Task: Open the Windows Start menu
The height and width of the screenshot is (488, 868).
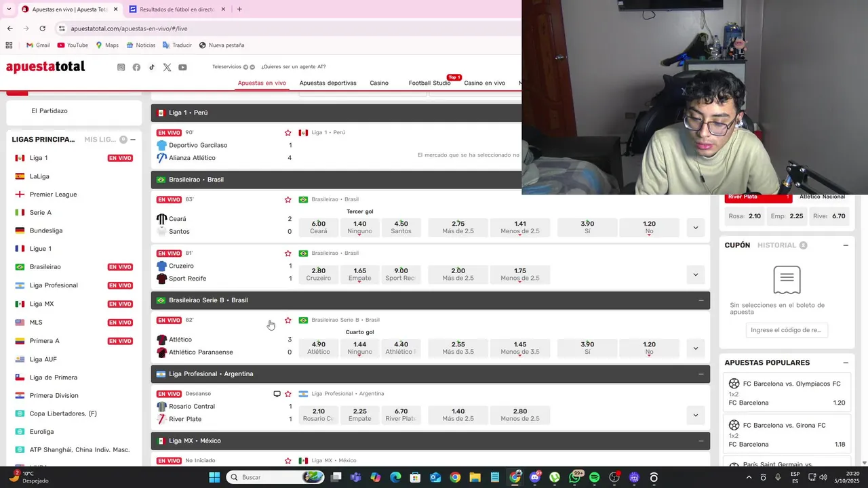Action: coord(214,477)
